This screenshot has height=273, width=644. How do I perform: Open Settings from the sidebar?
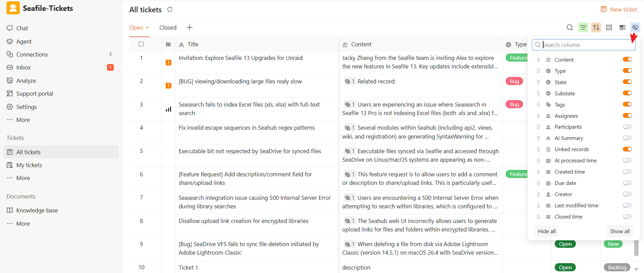click(27, 107)
